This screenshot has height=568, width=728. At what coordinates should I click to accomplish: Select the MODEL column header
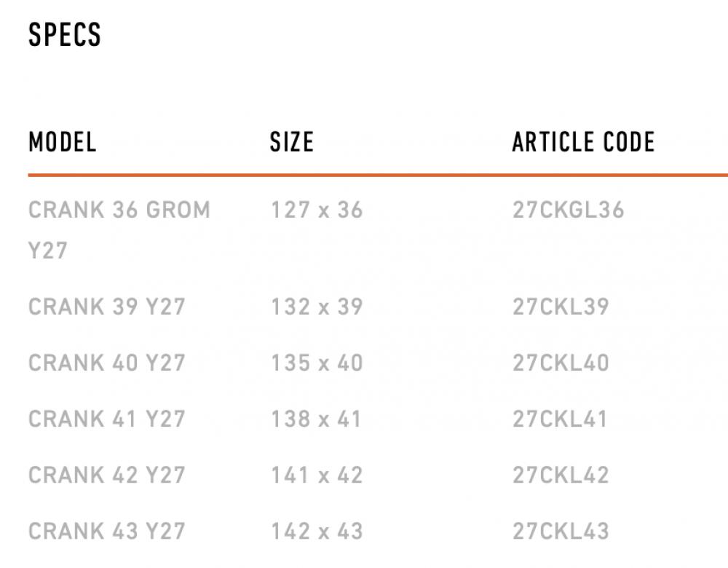tap(63, 142)
